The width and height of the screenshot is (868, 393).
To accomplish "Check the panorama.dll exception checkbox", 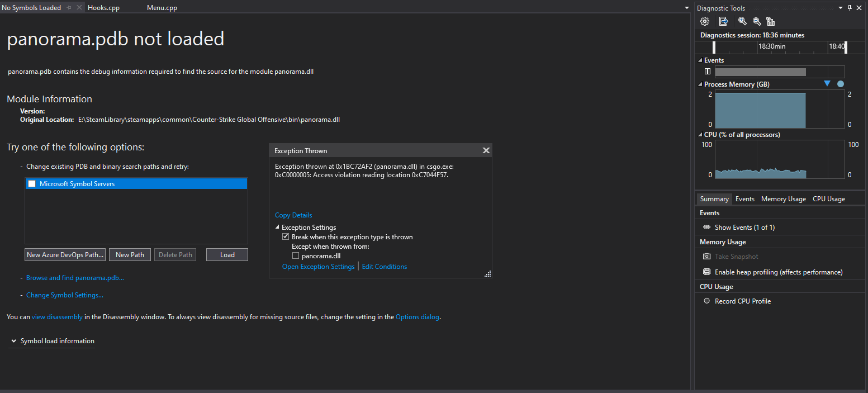I will pyautogui.click(x=296, y=256).
